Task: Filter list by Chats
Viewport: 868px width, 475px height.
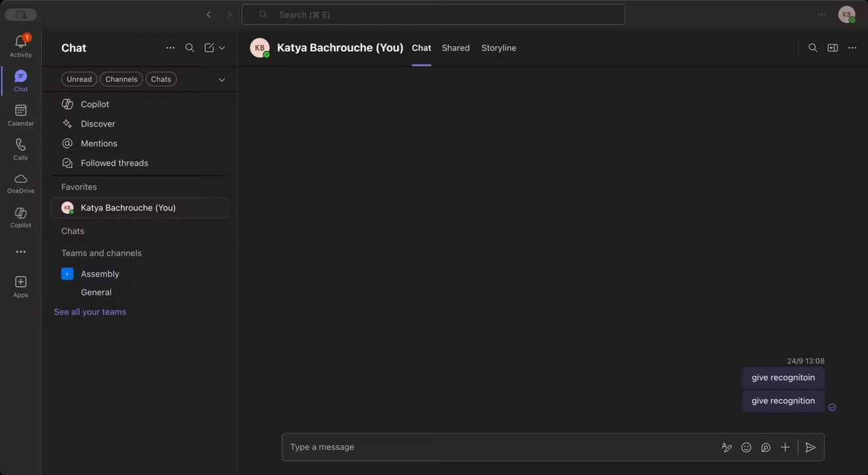Action: 161,79
